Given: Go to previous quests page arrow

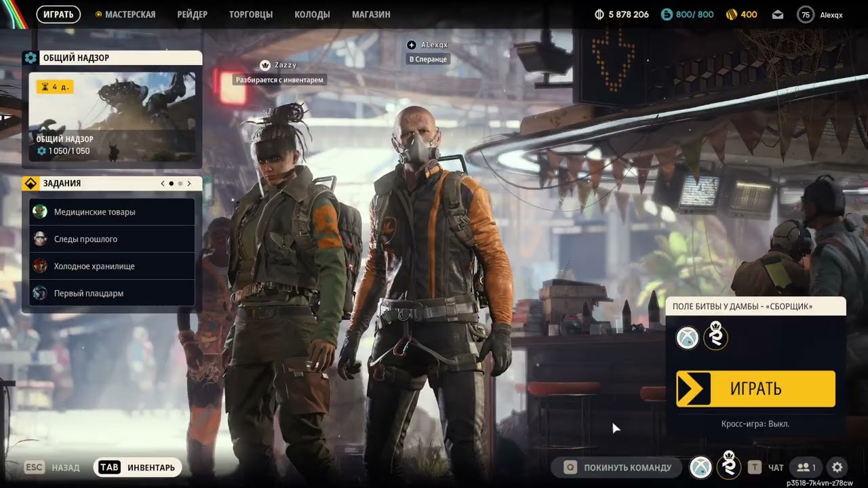Looking at the screenshot, I should (163, 183).
